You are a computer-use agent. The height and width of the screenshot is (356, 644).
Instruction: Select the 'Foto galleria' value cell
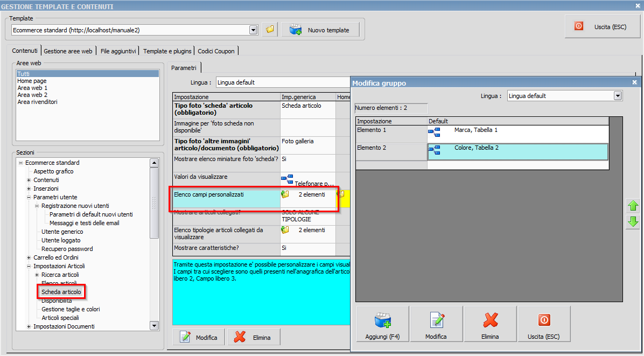[x=308, y=145]
